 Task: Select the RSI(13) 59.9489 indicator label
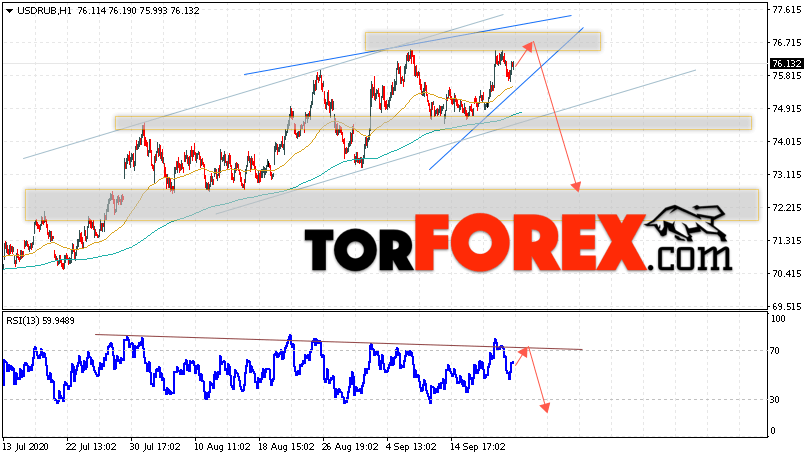(x=40, y=321)
